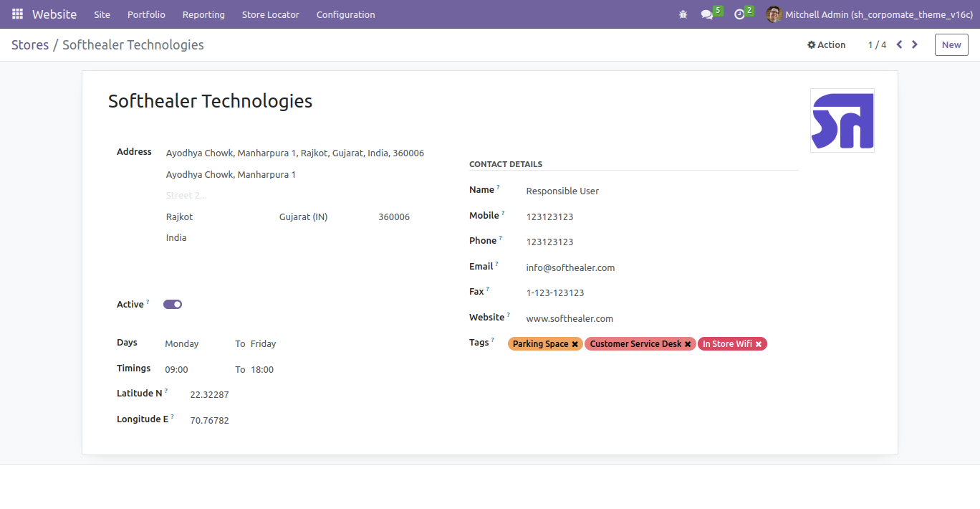This screenshot has height=509, width=980.
Task: Show help tooltip for Email field
Action: [x=496, y=264]
